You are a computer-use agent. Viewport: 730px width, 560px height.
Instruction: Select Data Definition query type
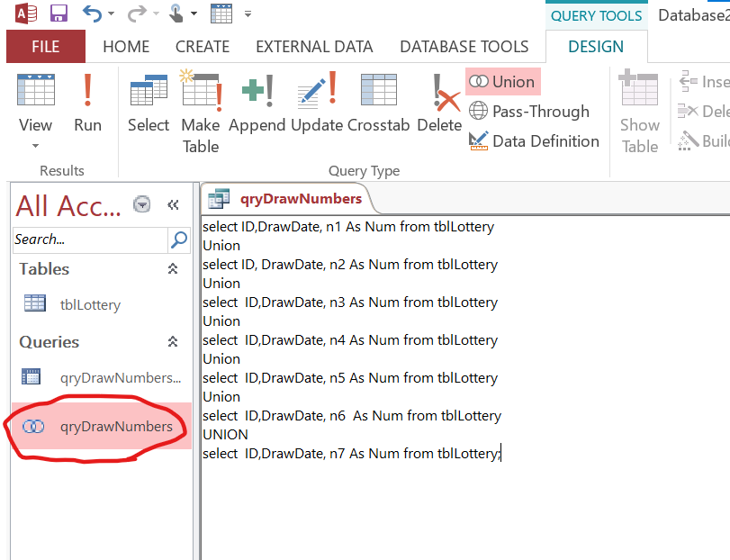pyautogui.click(x=534, y=141)
